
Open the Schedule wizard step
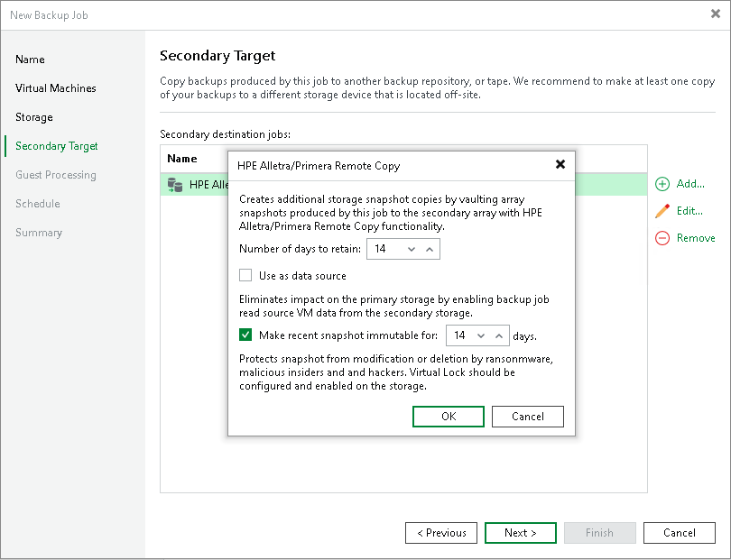(x=37, y=204)
